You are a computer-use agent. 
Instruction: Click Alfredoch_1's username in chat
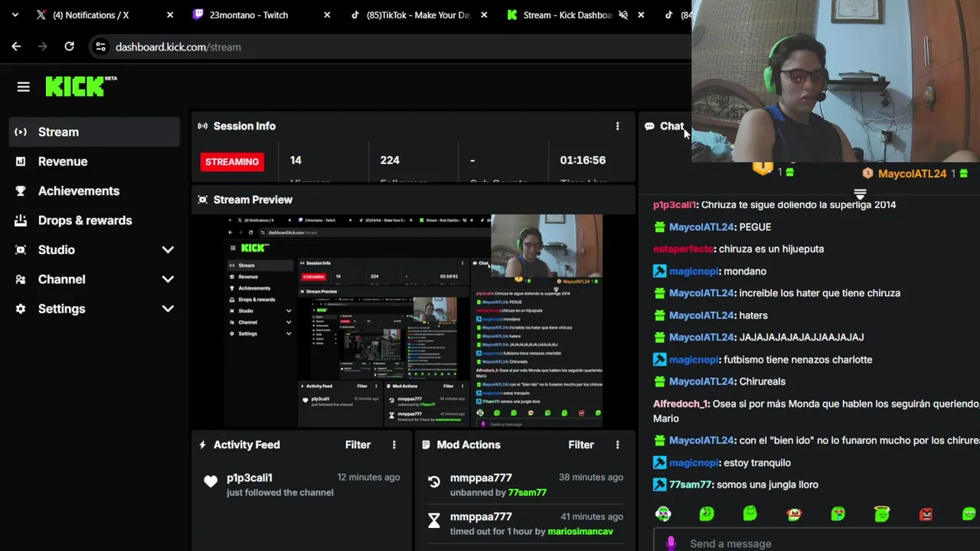680,403
